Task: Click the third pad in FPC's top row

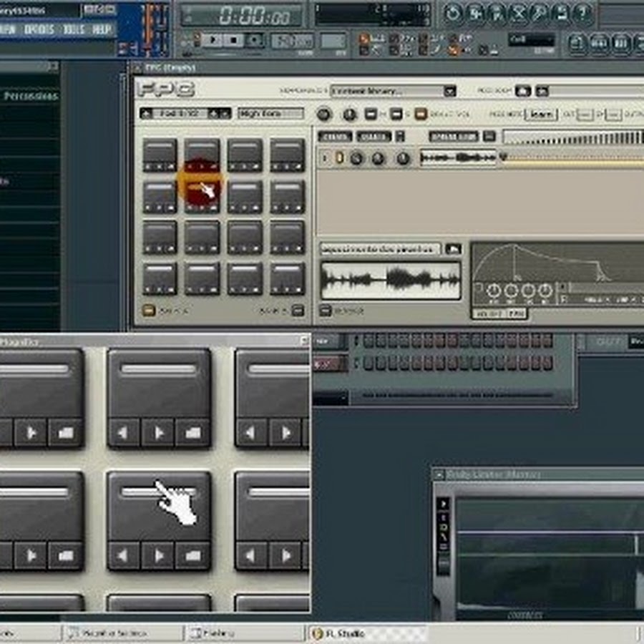Action: pyautogui.click(x=245, y=155)
